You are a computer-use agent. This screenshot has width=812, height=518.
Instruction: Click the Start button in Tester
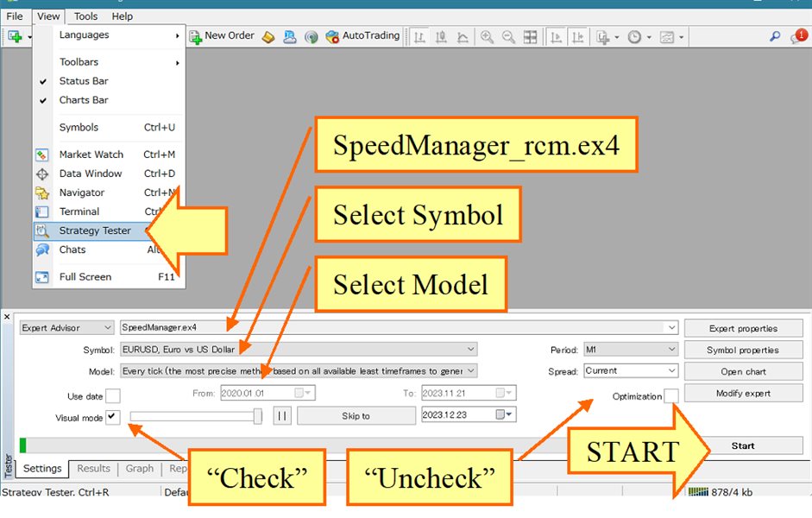click(x=743, y=446)
